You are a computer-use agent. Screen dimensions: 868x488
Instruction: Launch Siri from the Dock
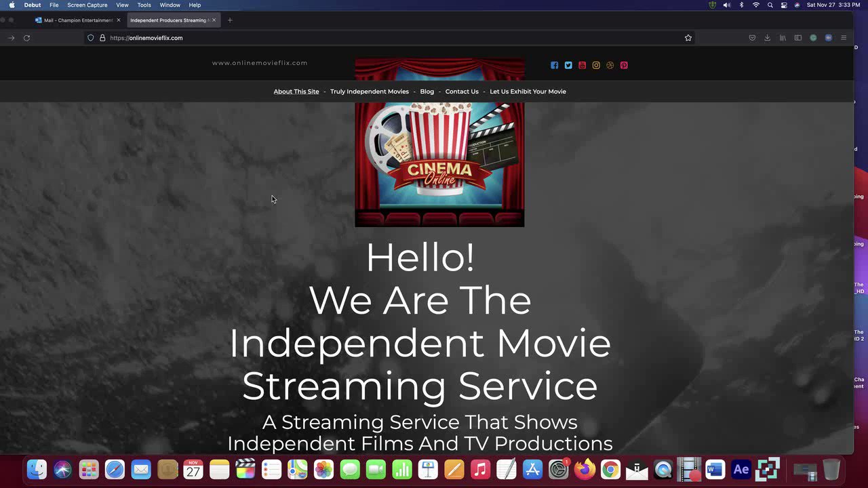pyautogui.click(x=62, y=469)
